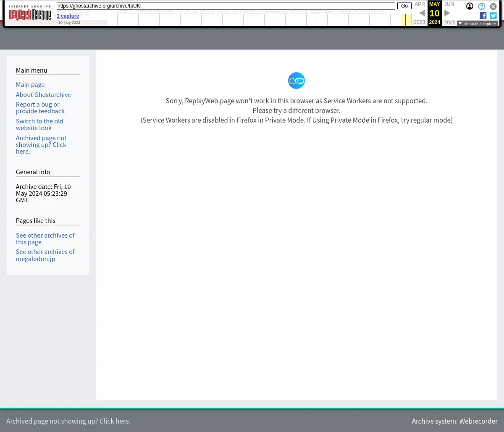Close the Wayback toolbar
The width and height of the screenshot is (504, 432).
coord(493,6)
